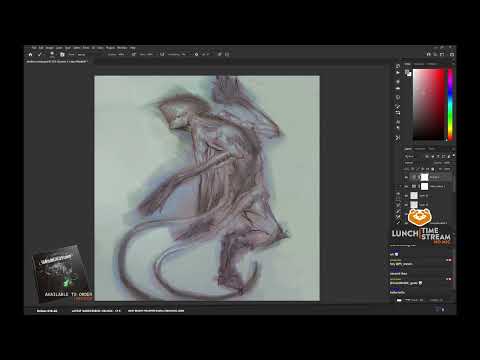Click the share icon at top right
Image resolution: width=480 pixels, height=360 pixels.
(452, 54)
